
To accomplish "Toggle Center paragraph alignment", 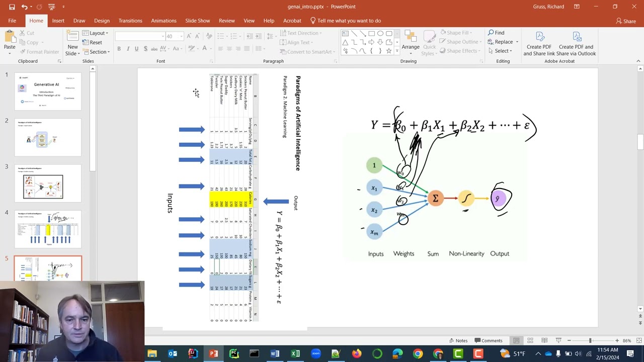I will [x=229, y=49].
